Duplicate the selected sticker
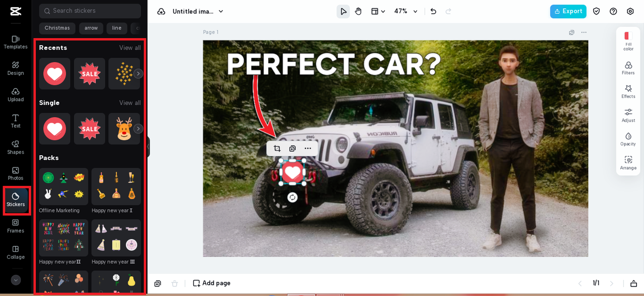This screenshot has width=644, height=296. coord(292,148)
